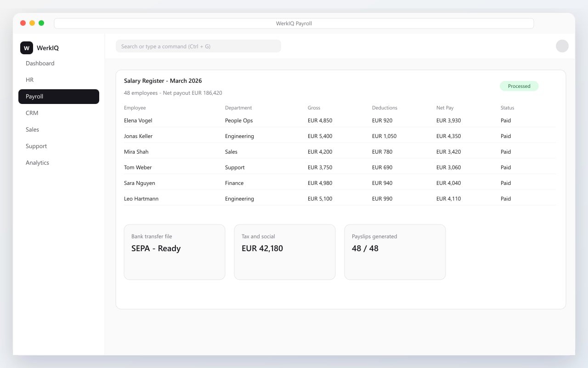Click the 48 / 48 payslips count
Screen dimensions: 588x368
(365, 248)
